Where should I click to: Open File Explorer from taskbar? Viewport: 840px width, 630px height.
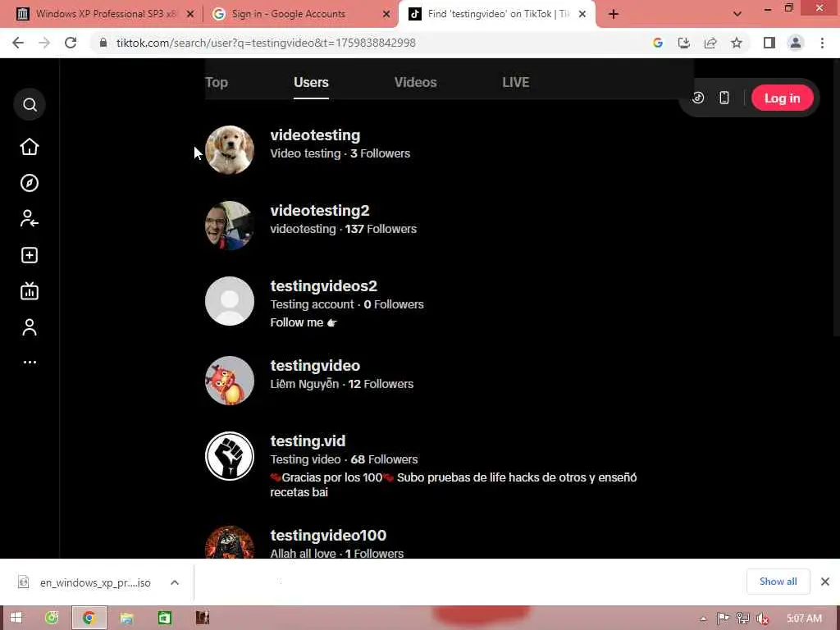click(x=126, y=619)
